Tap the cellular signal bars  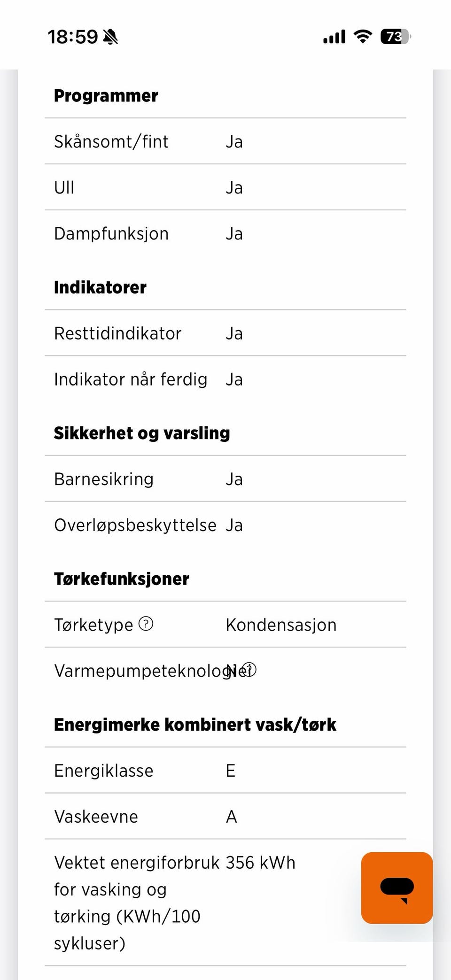[334, 37]
